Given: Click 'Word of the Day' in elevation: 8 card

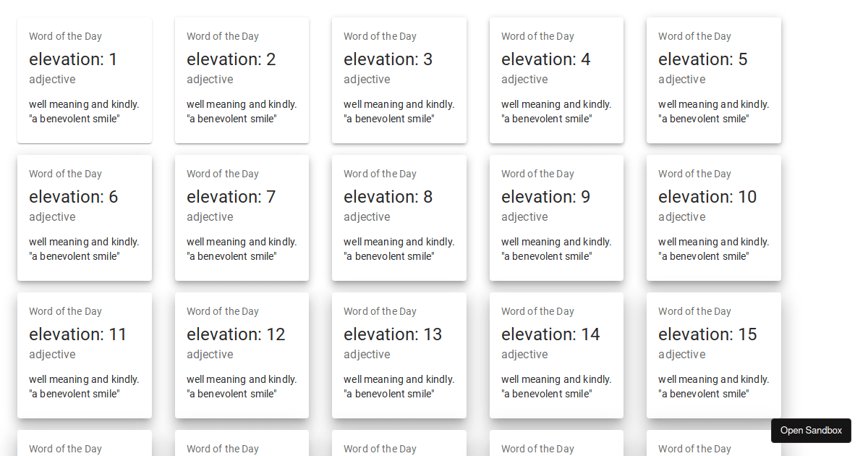Looking at the screenshot, I should click(x=380, y=174).
